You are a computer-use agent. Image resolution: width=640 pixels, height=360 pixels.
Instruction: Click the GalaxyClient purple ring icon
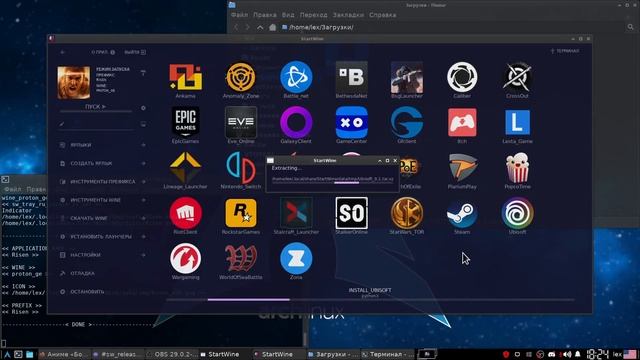click(x=296, y=122)
